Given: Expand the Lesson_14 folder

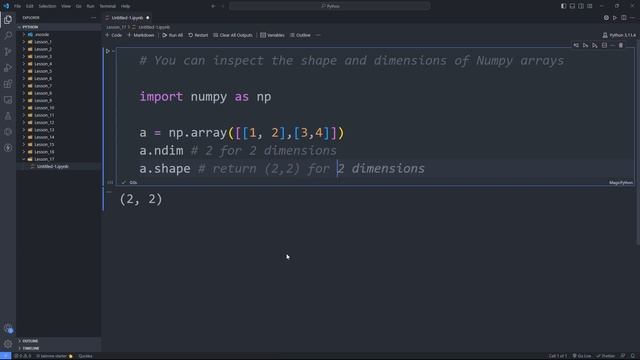Looking at the screenshot, I should tap(58, 137).
